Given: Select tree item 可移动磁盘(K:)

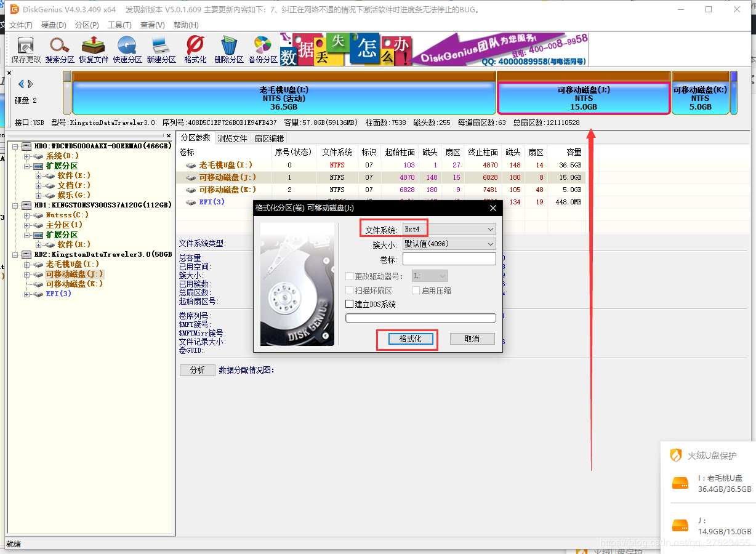Looking at the screenshot, I should coord(74,284).
